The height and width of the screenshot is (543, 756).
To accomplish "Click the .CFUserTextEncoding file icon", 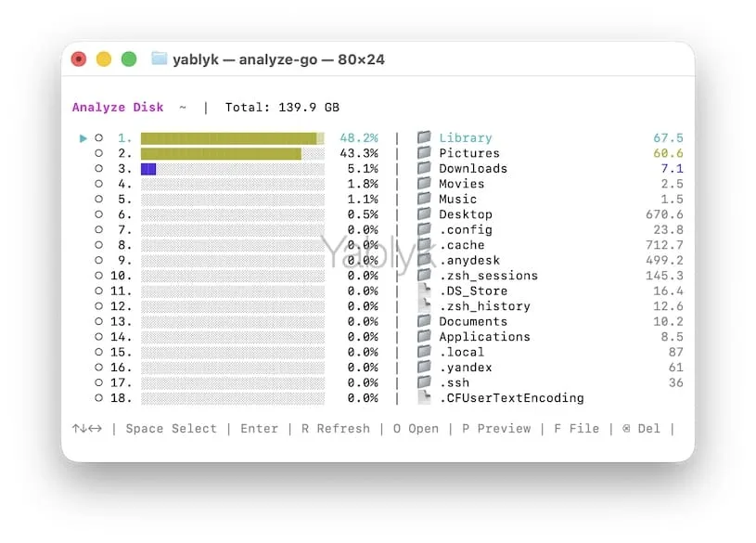I will [x=424, y=398].
